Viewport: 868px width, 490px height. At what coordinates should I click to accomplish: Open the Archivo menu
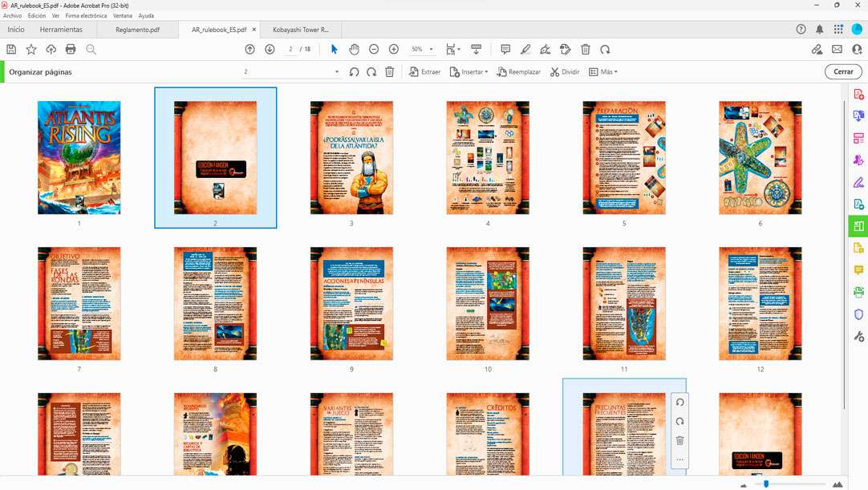pos(12,15)
